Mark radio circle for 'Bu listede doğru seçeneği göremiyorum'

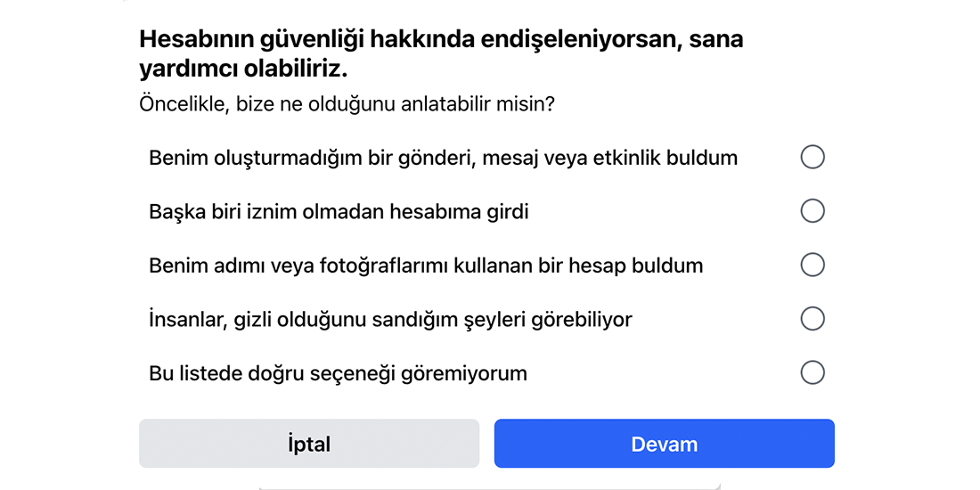tap(813, 373)
